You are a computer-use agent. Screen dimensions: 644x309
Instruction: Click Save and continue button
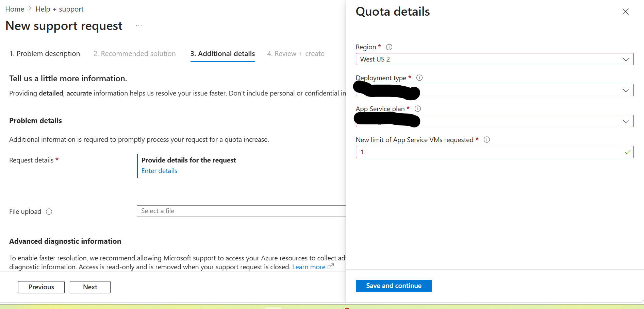[x=394, y=286]
